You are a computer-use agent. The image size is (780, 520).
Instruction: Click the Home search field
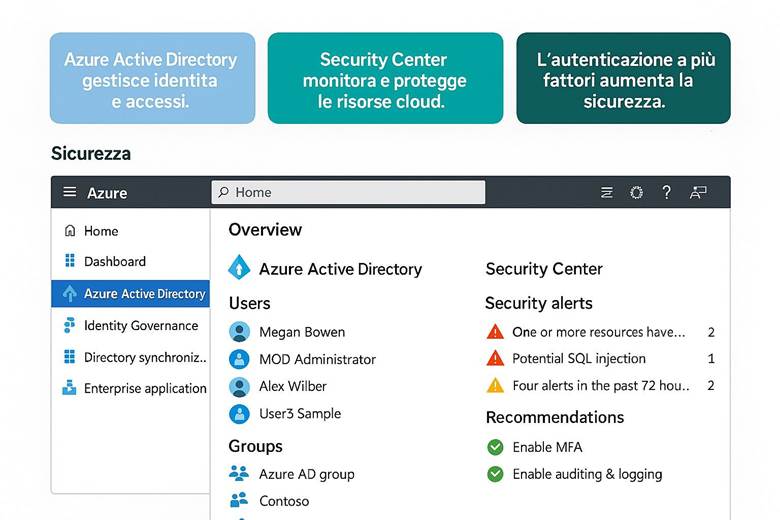click(348, 192)
